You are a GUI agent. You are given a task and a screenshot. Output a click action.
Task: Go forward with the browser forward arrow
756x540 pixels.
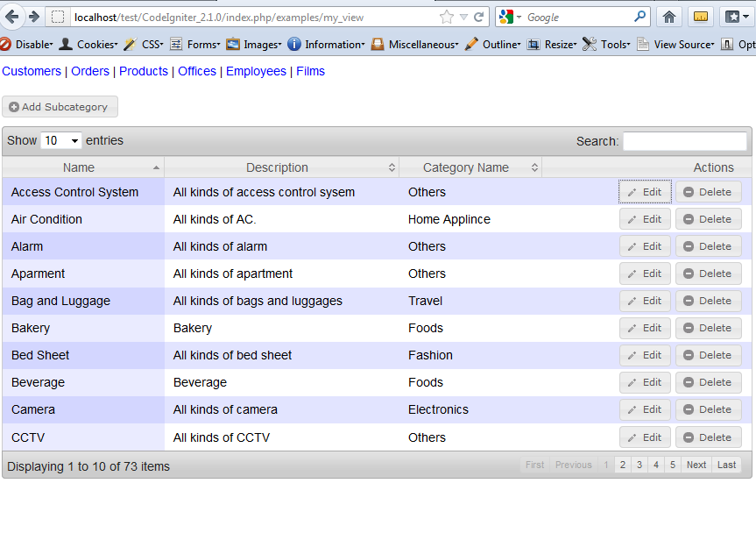34,18
